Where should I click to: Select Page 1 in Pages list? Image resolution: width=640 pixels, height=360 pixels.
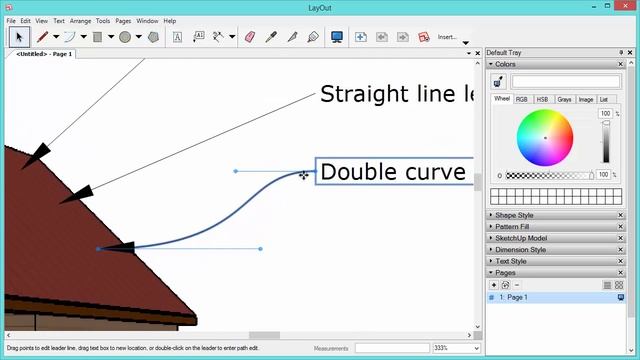click(556, 298)
